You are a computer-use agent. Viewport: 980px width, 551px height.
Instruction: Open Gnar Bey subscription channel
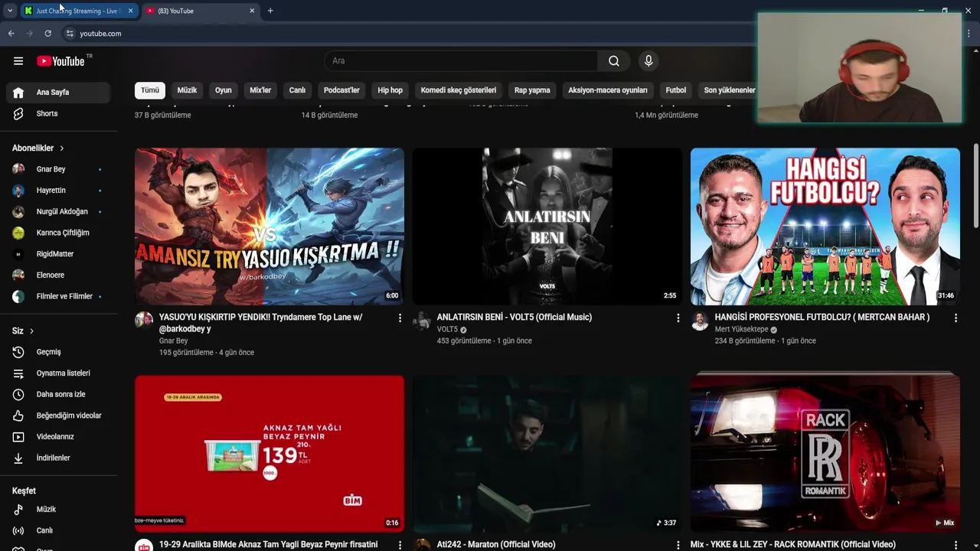pos(58,169)
